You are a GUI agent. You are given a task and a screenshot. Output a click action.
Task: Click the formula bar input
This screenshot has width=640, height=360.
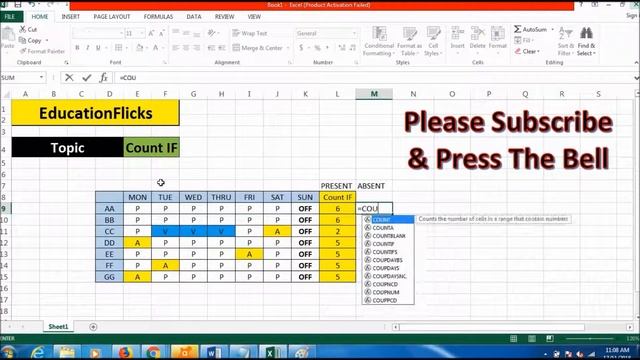pos(373,78)
